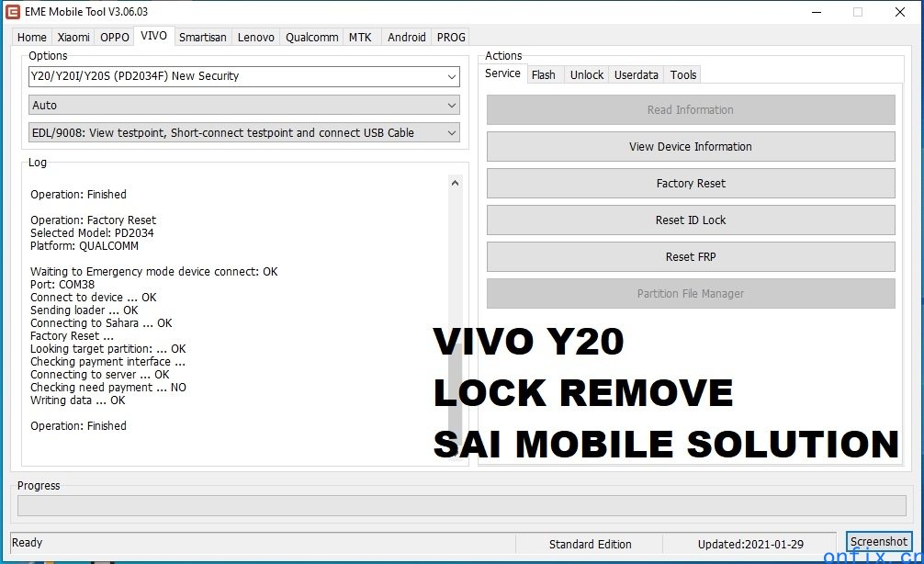924x564 pixels.
Task: Switch to the Android tab
Action: (407, 37)
